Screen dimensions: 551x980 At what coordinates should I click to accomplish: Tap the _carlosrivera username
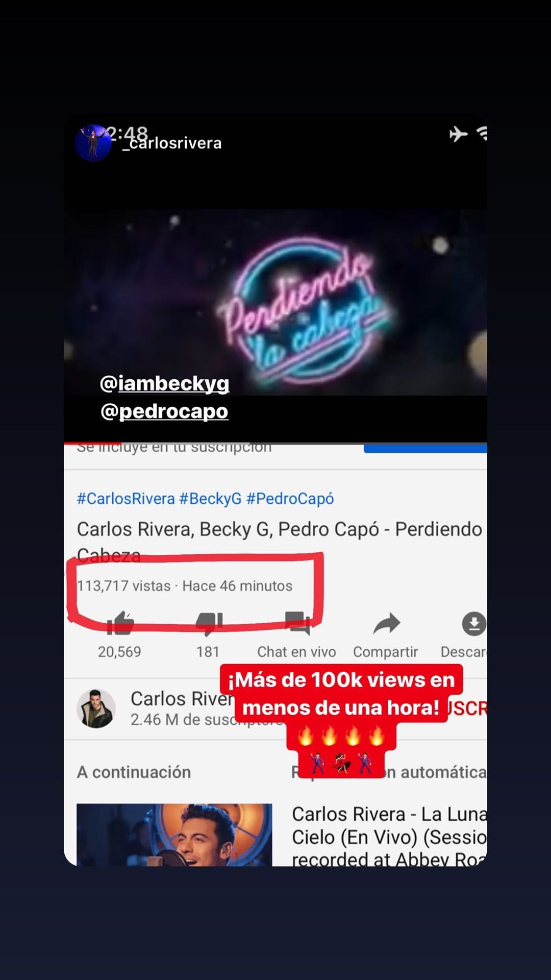pyautogui.click(x=172, y=143)
